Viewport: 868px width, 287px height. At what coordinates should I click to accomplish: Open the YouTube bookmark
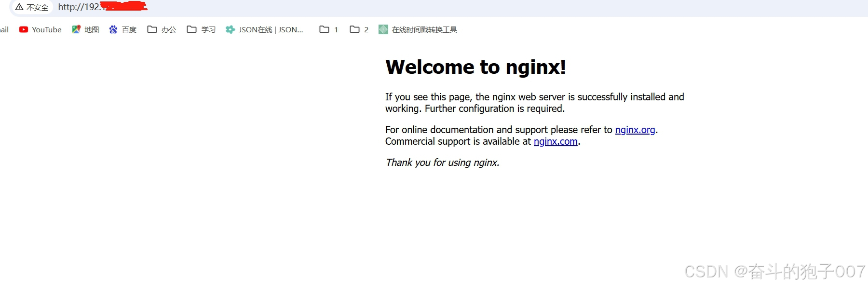point(41,29)
